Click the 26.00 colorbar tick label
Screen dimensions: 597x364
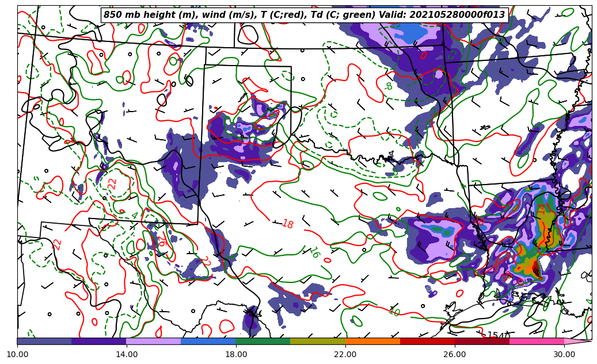(x=455, y=354)
